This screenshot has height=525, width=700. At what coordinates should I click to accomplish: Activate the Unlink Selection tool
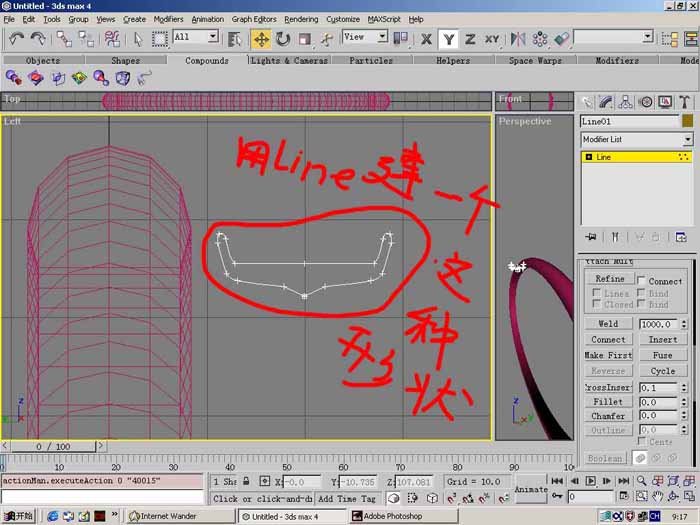(86, 39)
